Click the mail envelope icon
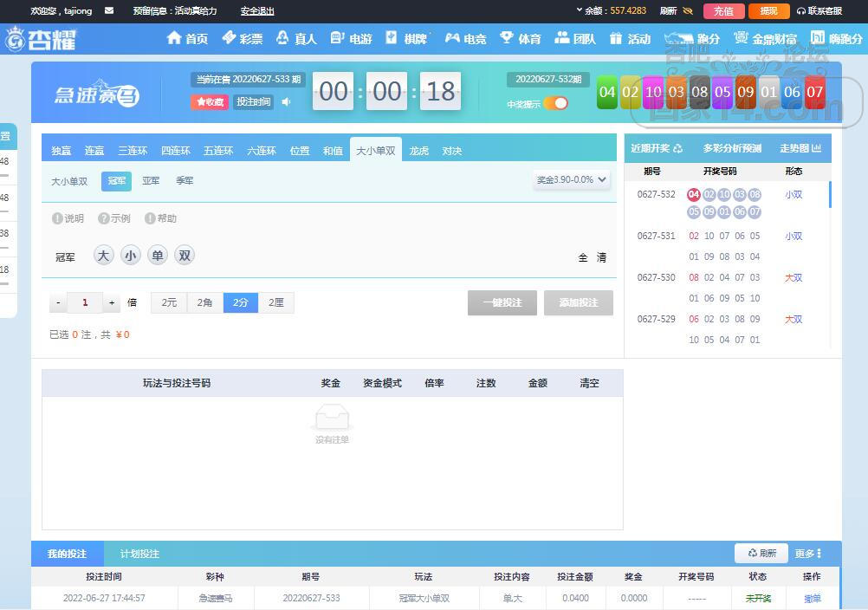The image size is (868, 610). pyautogui.click(x=108, y=11)
